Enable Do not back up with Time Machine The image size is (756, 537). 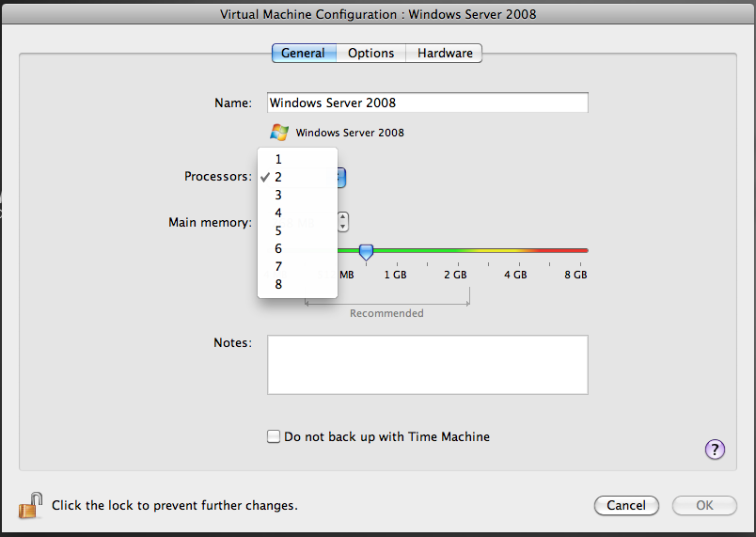click(274, 436)
